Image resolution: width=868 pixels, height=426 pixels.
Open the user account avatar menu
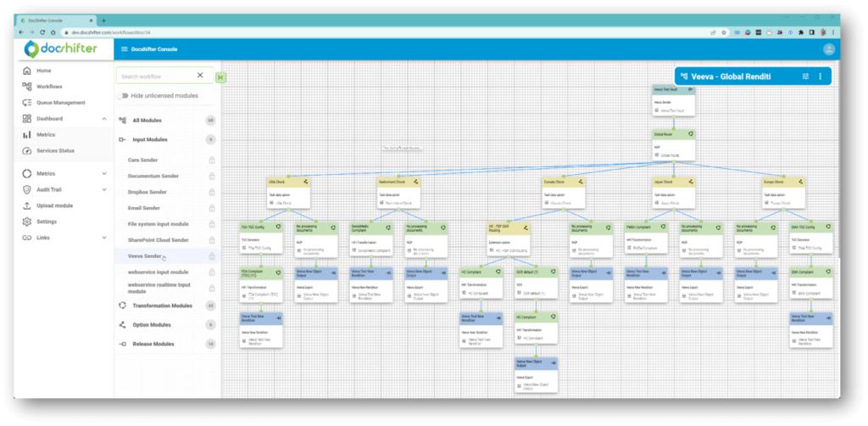coord(829,49)
